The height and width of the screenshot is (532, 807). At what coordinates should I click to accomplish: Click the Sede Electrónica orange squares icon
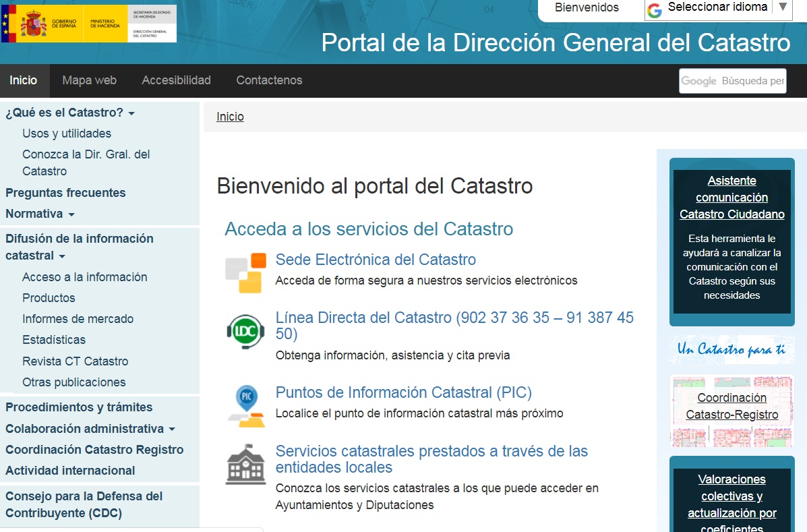point(245,273)
